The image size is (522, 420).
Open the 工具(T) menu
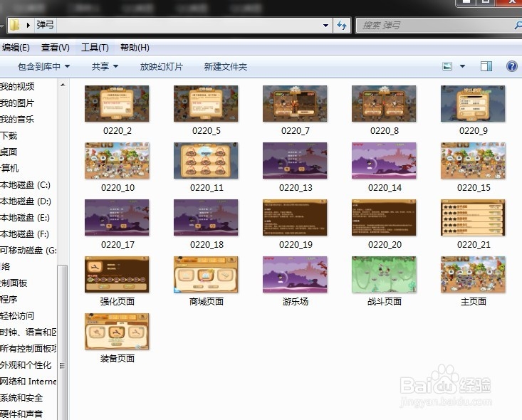pos(95,48)
